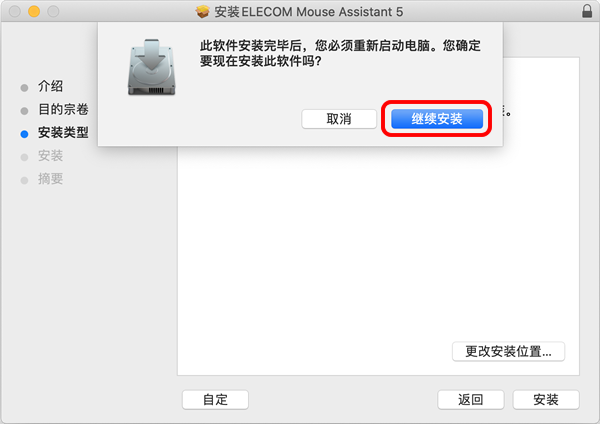This screenshot has width=600, height=424.
Task: Click the grey bullet beside 介绍
Action: [24, 88]
